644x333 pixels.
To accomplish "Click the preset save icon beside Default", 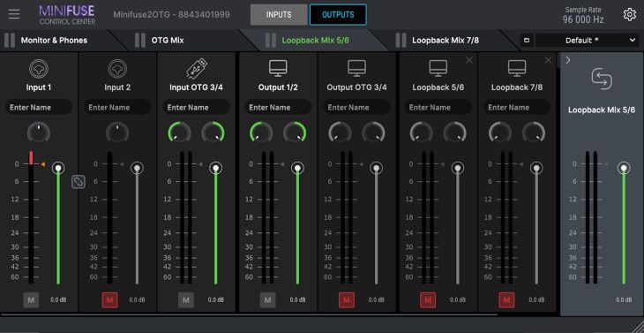I will point(527,41).
